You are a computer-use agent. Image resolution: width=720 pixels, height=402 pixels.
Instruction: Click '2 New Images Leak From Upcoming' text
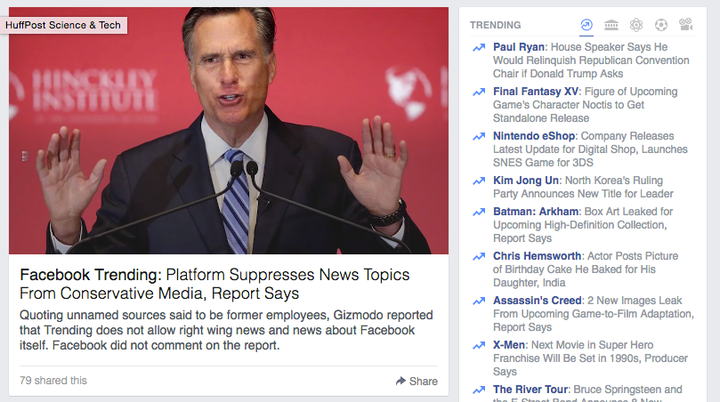593,314
